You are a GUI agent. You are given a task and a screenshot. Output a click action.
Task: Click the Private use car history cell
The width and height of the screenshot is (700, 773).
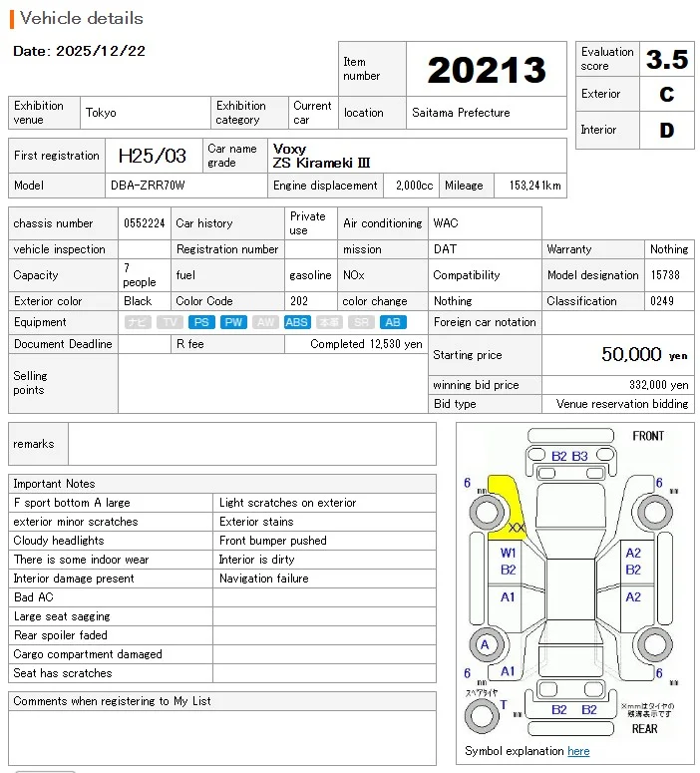point(310,223)
